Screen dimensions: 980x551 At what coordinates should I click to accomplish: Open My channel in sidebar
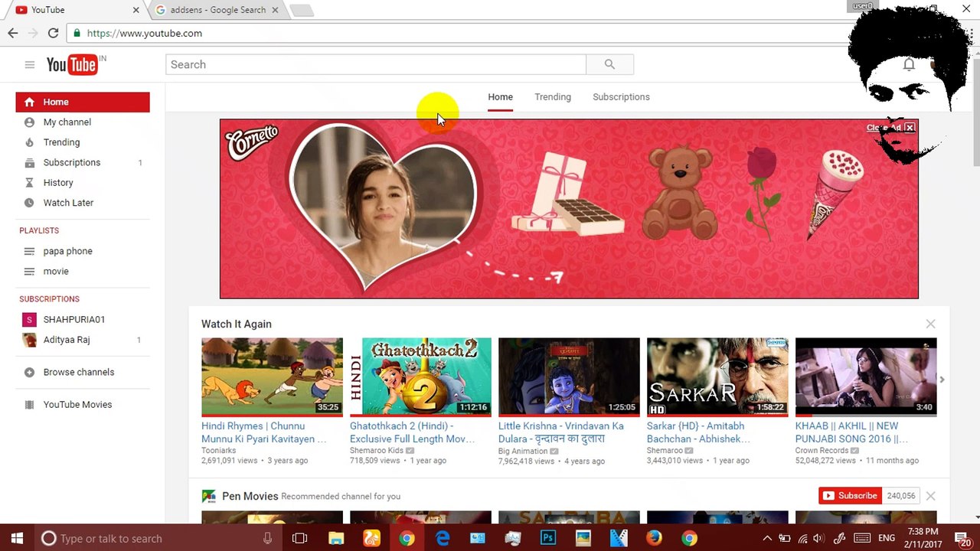click(67, 122)
